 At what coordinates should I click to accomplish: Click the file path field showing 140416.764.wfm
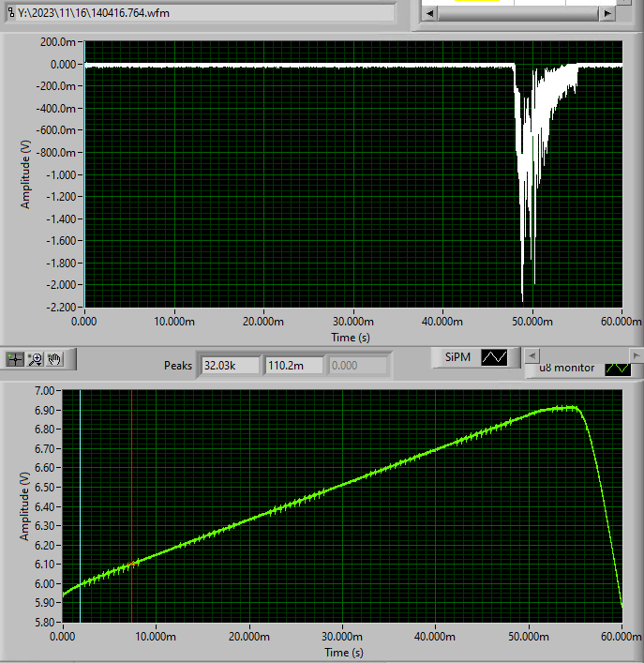(x=204, y=13)
